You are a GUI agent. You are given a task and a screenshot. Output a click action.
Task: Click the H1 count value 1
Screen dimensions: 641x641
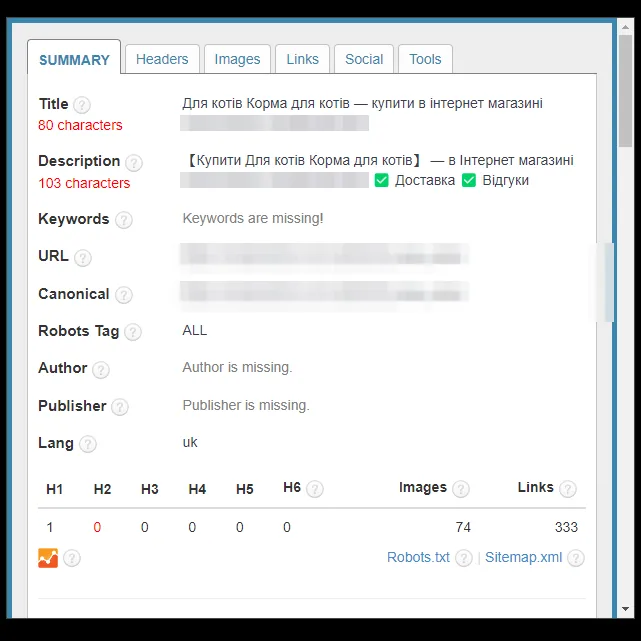pos(50,527)
